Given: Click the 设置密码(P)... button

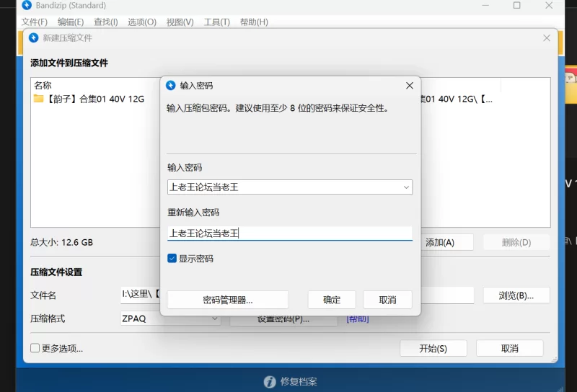Looking at the screenshot, I should pos(283,319).
